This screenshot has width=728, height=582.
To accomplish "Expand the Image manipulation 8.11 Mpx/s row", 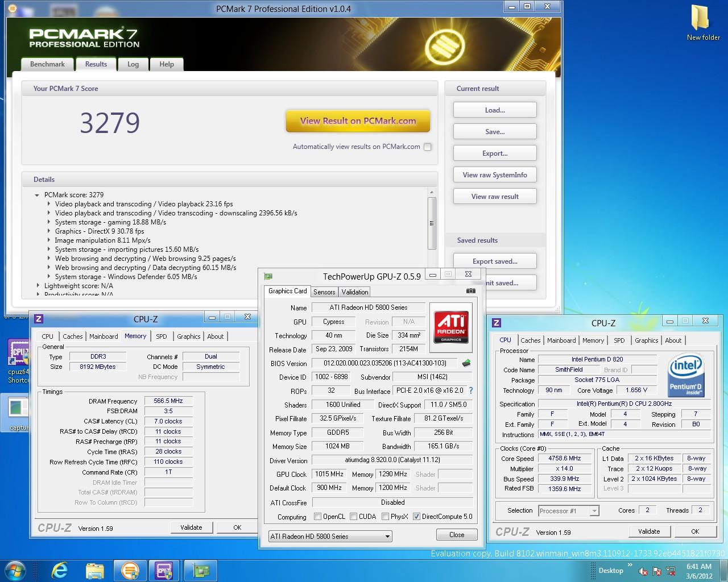I will click(48, 240).
